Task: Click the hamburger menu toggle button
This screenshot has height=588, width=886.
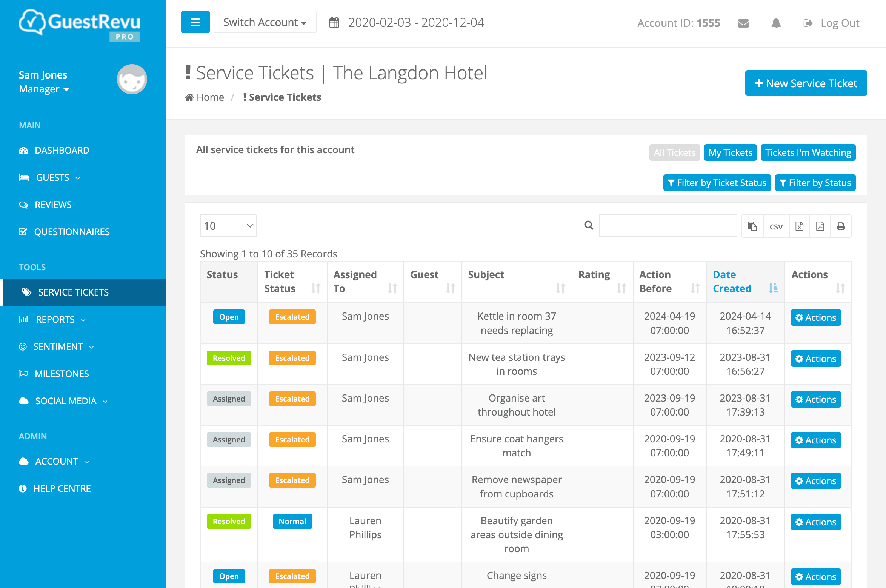Action: pyautogui.click(x=195, y=22)
